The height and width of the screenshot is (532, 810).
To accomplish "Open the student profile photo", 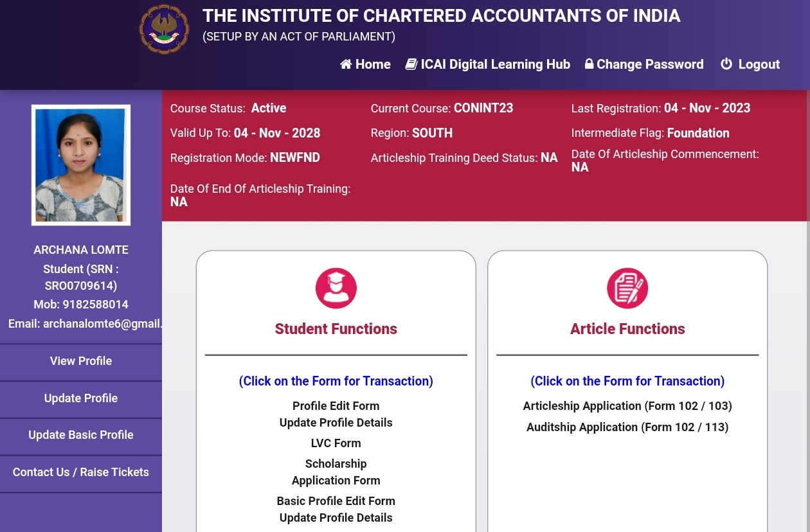I will pyautogui.click(x=81, y=165).
